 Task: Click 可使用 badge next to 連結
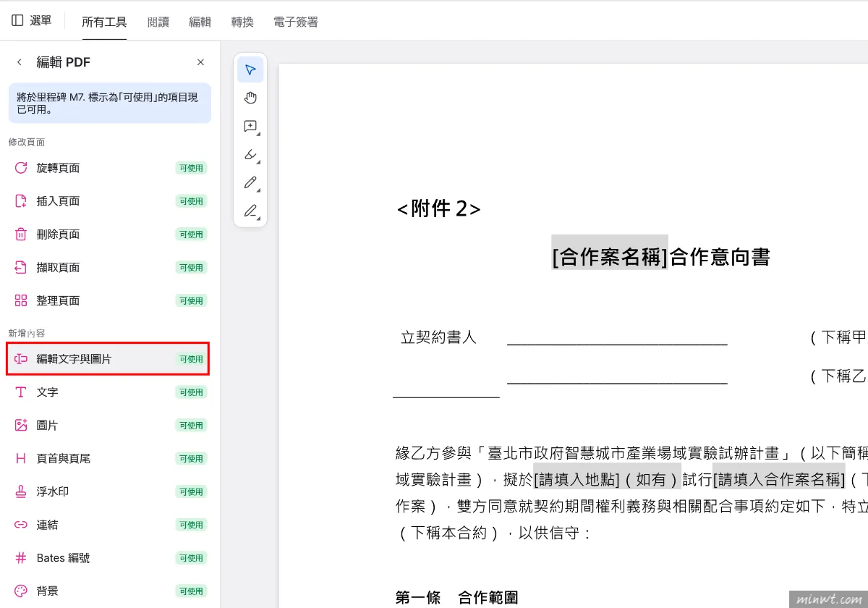(191, 525)
